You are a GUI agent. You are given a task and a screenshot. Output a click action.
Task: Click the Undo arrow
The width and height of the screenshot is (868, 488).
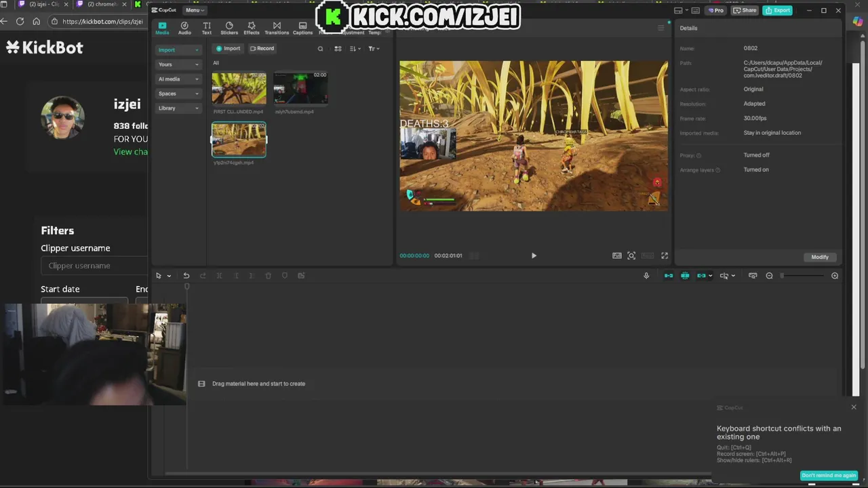[x=186, y=276]
